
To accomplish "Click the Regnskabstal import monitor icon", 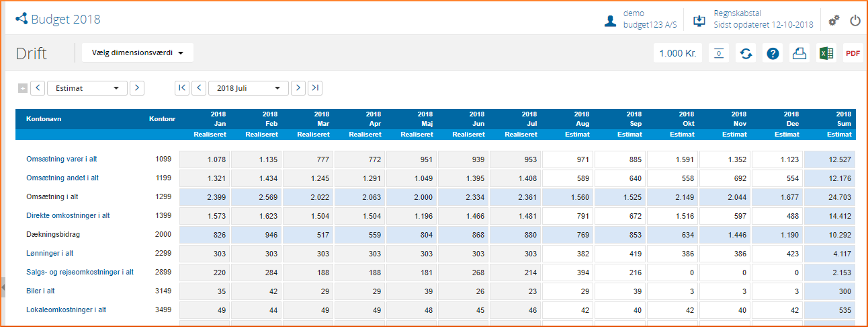I will (x=699, y=20).
